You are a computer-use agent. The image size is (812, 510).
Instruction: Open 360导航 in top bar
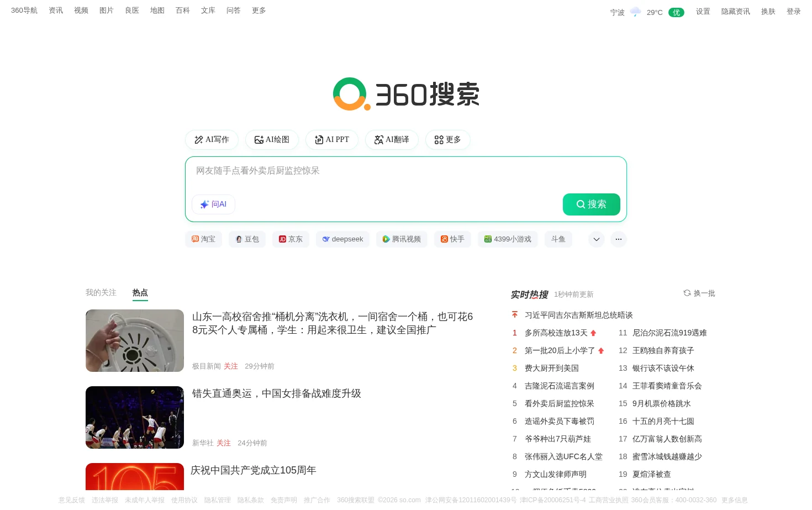(24, 10)
